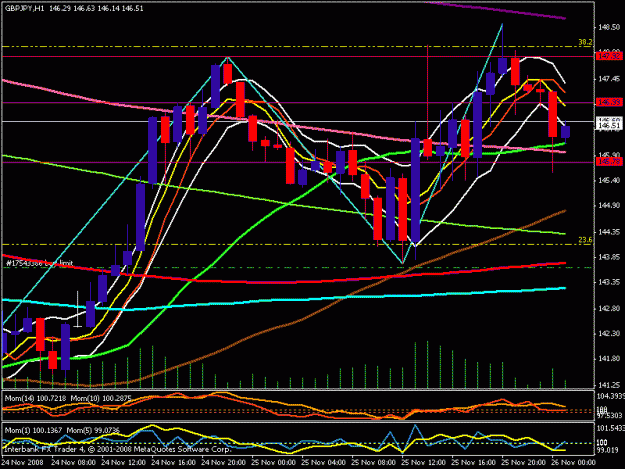
Task: Click the 24 Nov 08:00 time label
Action: 73,463
